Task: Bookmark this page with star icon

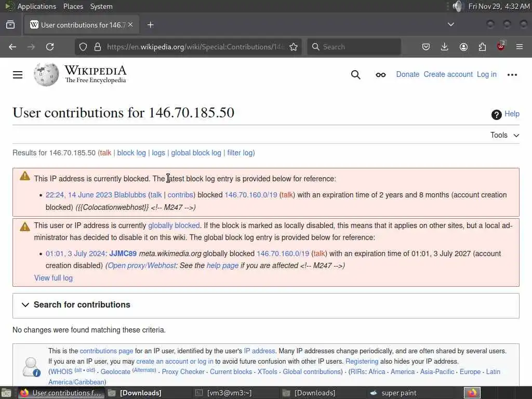Action: [x=294, y=47]
